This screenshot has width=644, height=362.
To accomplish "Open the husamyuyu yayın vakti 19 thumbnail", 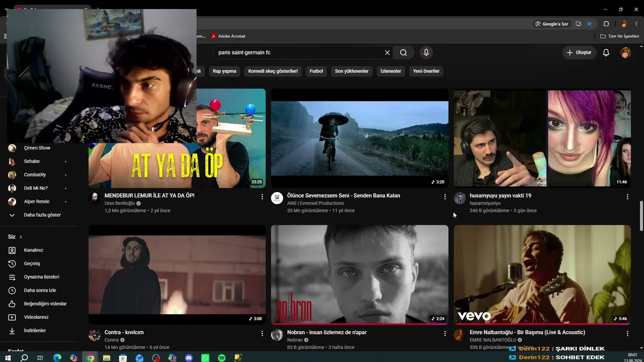I will pos(542,138).
